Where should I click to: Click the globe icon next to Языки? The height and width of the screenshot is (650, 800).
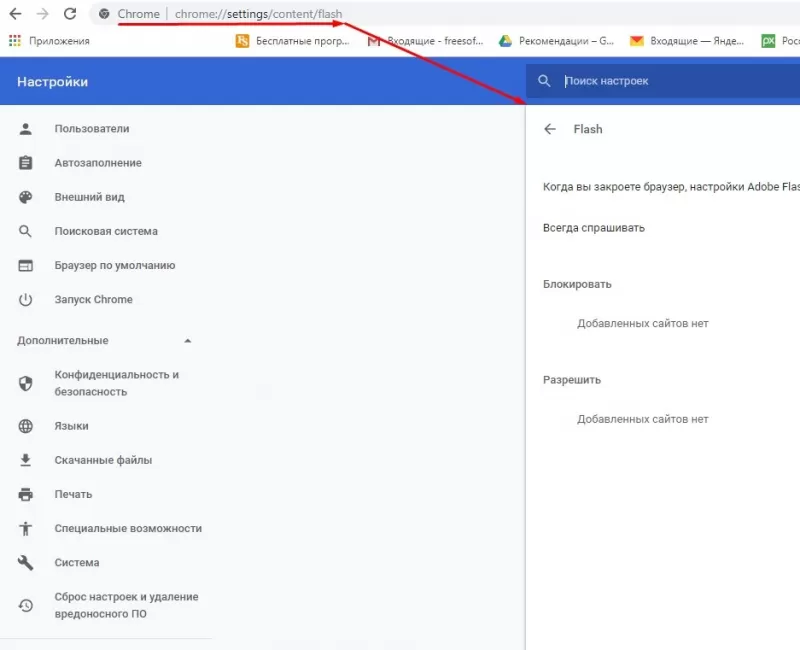pos(25,425)
